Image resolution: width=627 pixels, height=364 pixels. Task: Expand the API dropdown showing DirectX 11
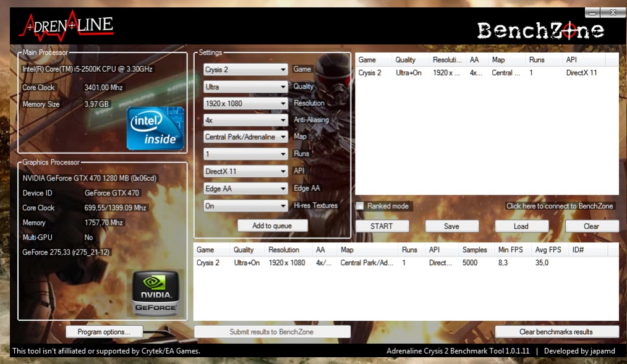[x=245, y=171]
